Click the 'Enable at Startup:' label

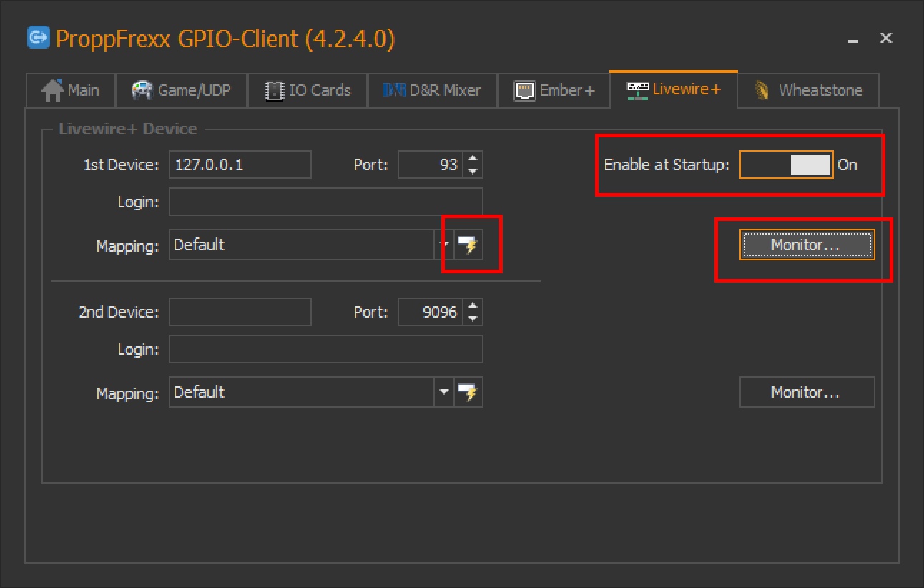[667, 165]
